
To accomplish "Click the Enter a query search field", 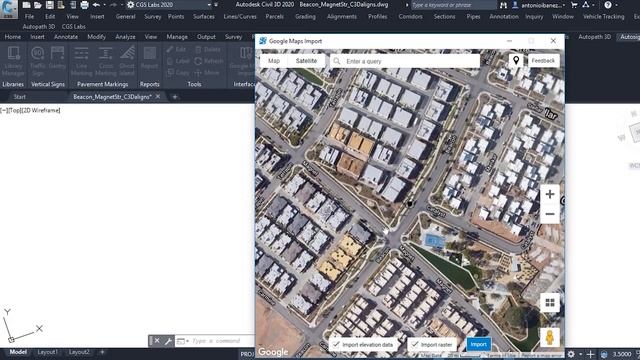I will pyautogui.click(x=405, y=61).
